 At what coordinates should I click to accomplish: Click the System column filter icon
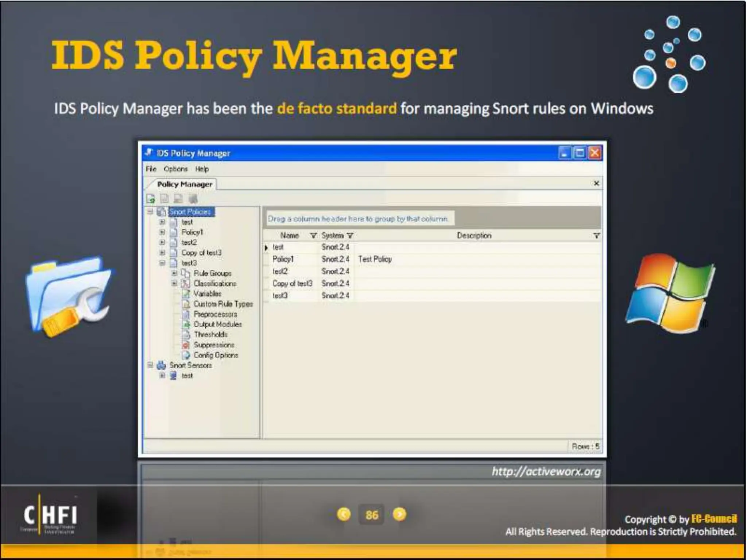click(x=350, y=236)
